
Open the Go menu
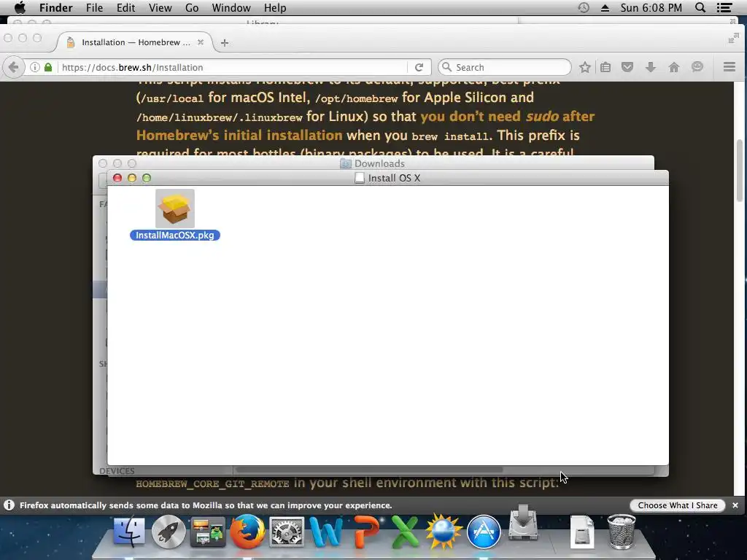coord(192,7)
